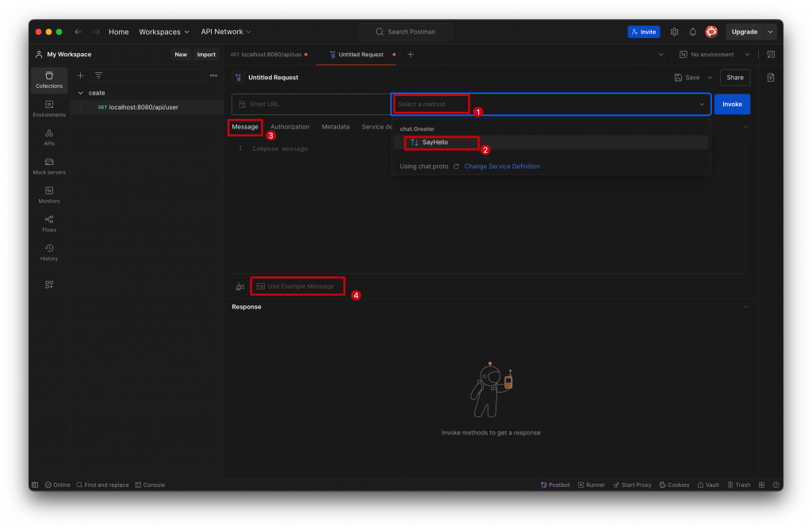Switch to the Message tab
The image size is (812, 529).
point(245,127)
